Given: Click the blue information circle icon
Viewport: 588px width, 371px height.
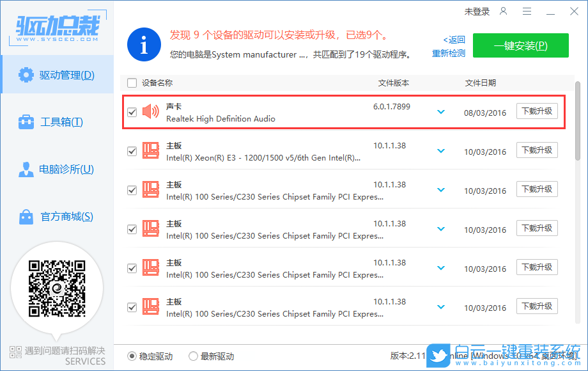Looking at the screenshot, I should [x=144, y=45].
